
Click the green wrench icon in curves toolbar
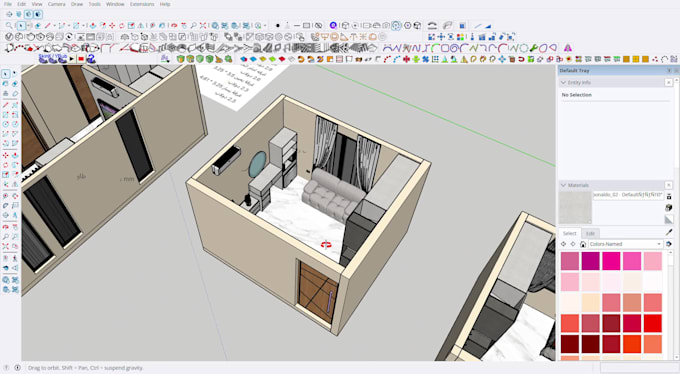coord(533,48)
